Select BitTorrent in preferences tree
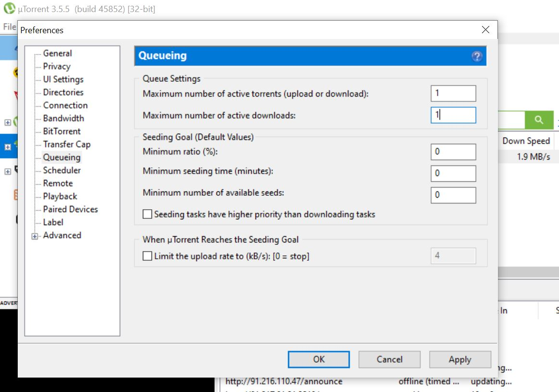This screenshot has height=392, width=559. [62, 131]
